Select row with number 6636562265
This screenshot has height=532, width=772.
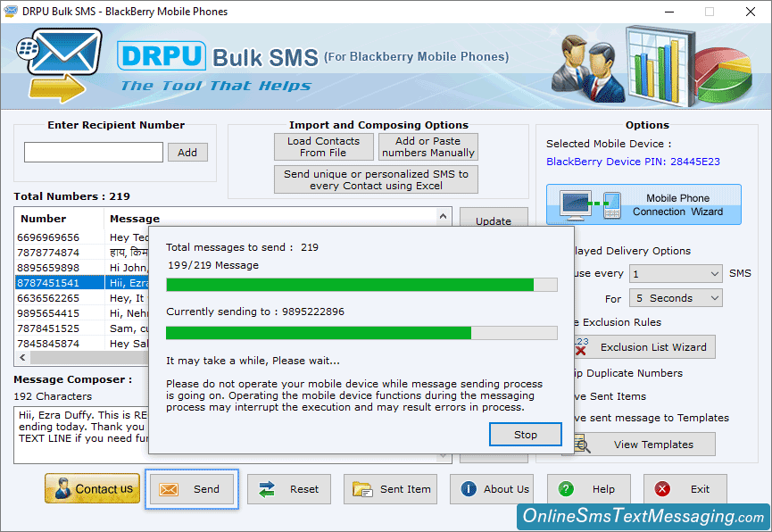[x=82, y=298]
